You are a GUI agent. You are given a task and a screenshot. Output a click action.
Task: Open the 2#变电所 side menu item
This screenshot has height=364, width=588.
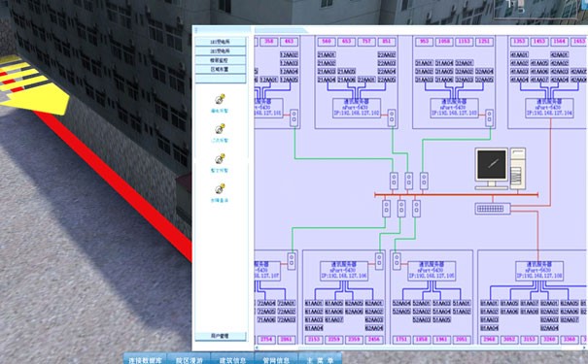point(221,50)
